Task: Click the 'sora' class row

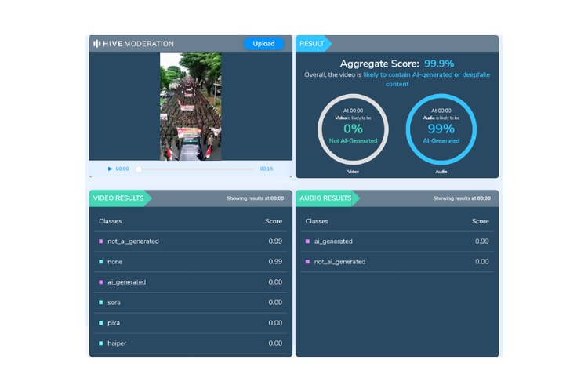Action: (191, 303)
